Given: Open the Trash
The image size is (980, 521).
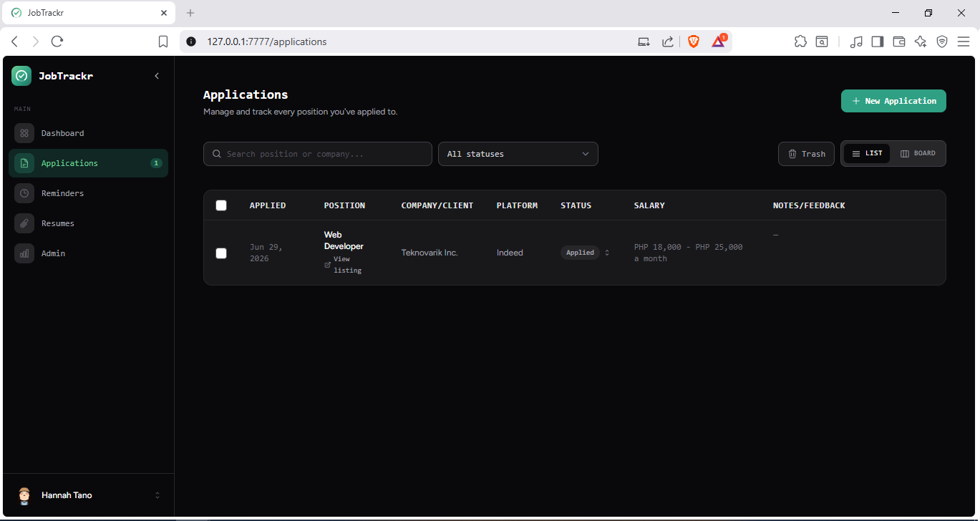Looking at the screenshot, I should point(806,154).
